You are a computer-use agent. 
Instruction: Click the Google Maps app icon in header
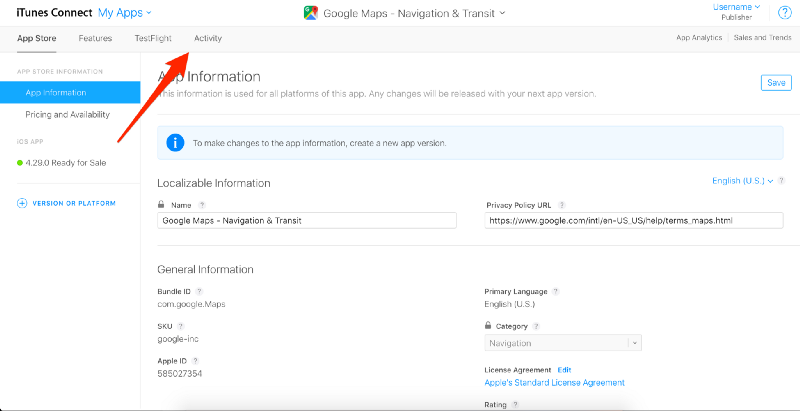click(310, 13)
